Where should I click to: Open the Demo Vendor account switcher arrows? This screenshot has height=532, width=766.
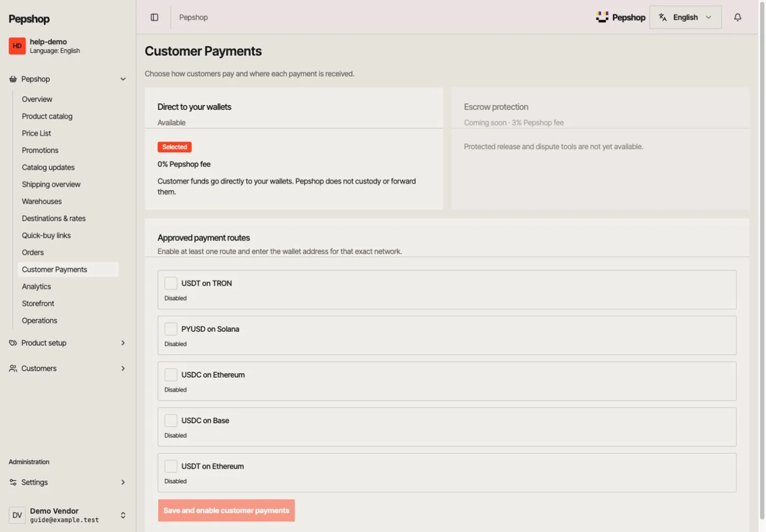click(123, 515)
